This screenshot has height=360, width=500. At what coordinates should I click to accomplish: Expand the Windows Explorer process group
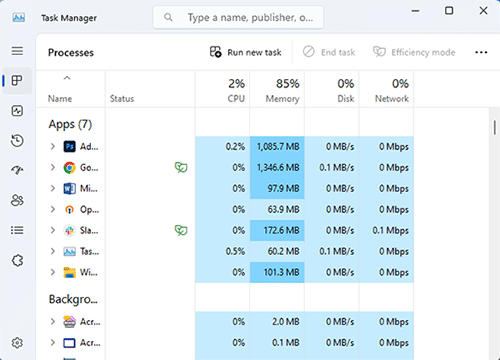[53, 272]
